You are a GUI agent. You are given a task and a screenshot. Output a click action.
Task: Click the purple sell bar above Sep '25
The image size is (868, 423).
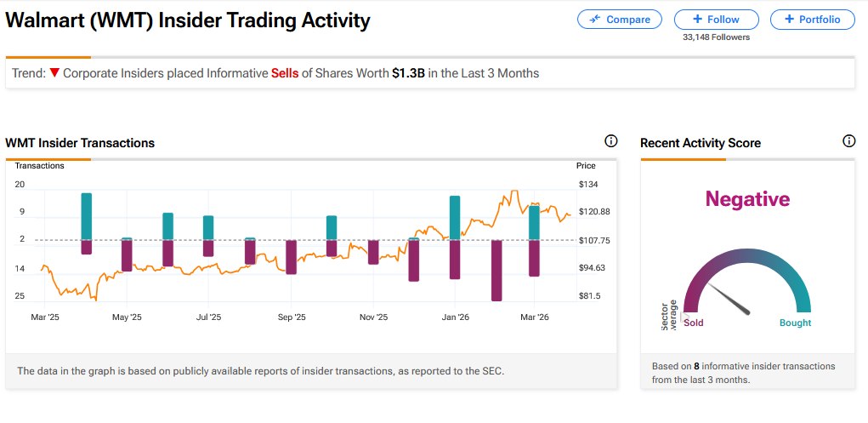(291, 257)
